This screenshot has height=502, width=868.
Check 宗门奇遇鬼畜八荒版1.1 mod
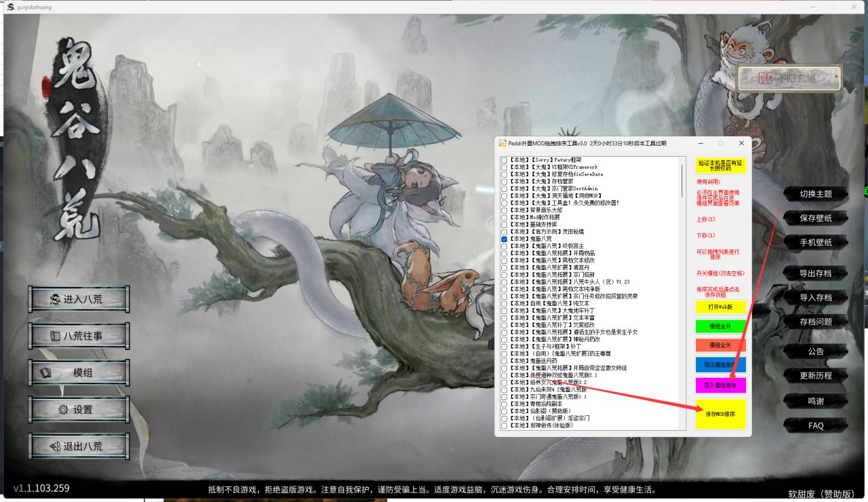(x=505, y=397)
